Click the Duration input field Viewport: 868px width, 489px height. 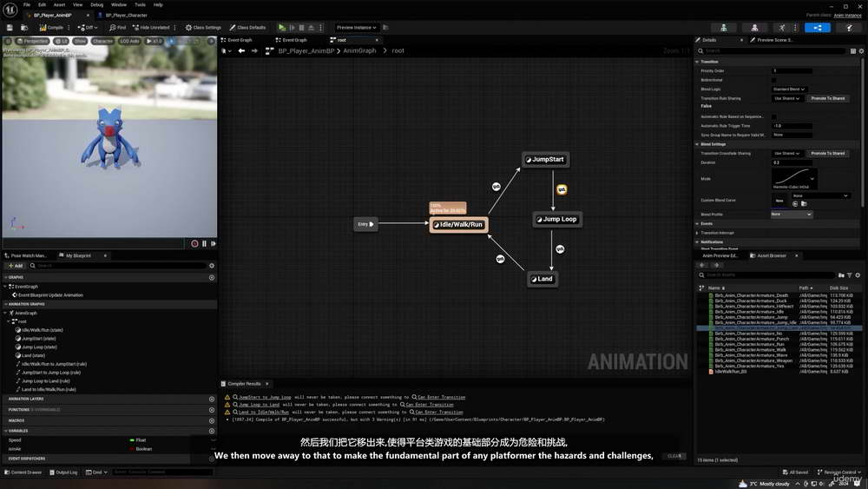tap(792, 162)
